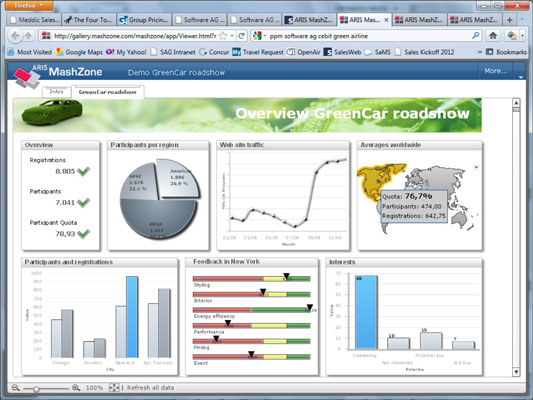
Task: Open the Bookmarks menu button
Action: (506, 52)
